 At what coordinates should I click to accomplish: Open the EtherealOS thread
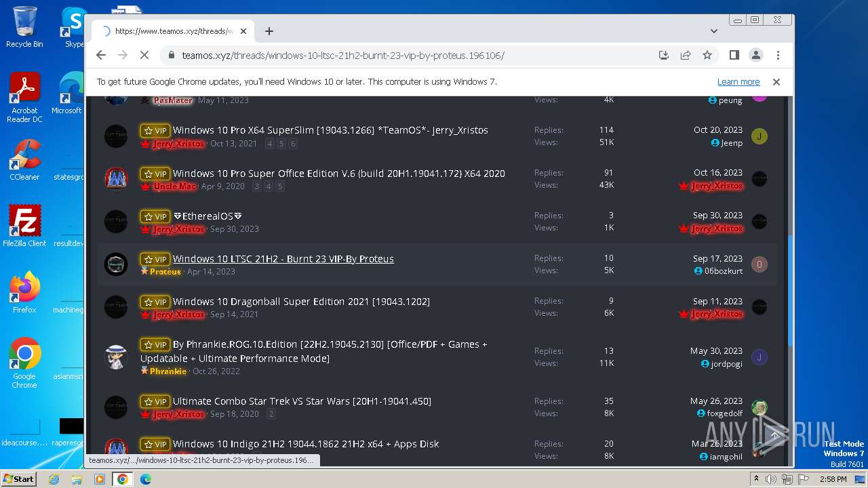208,216
